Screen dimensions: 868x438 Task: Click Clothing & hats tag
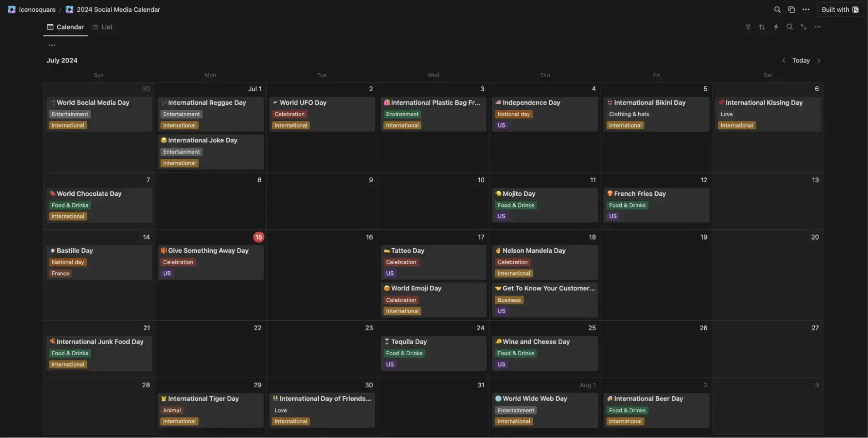(x=629, y=114)
